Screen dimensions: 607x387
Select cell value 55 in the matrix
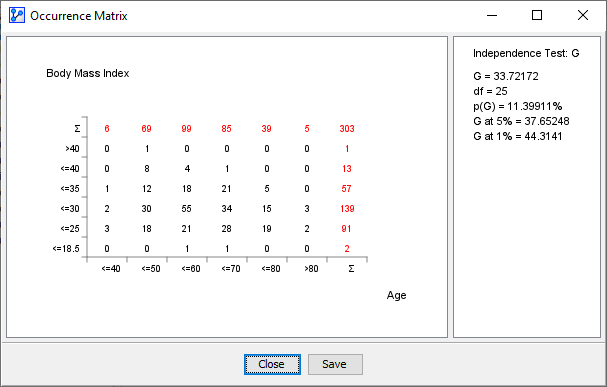click(x=187, y=209)
